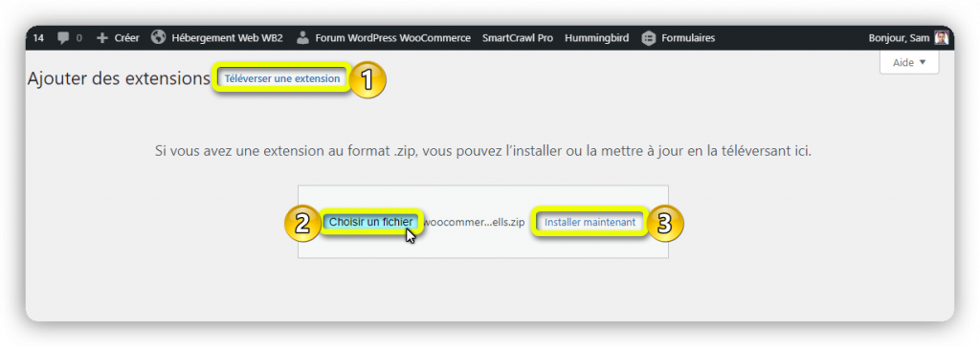Click the person icon for Forum WordPress

tap(302, 37)
